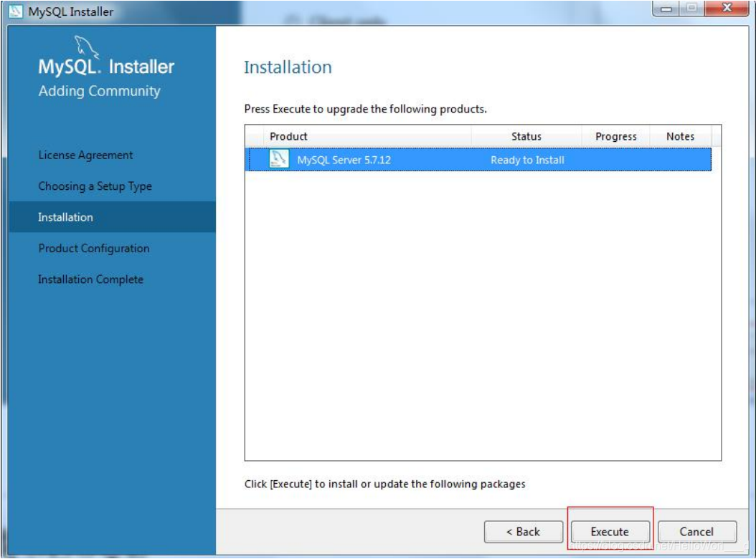
Task: Click the Notes column header
Action: pyautogui.click(x=680, y=136)
